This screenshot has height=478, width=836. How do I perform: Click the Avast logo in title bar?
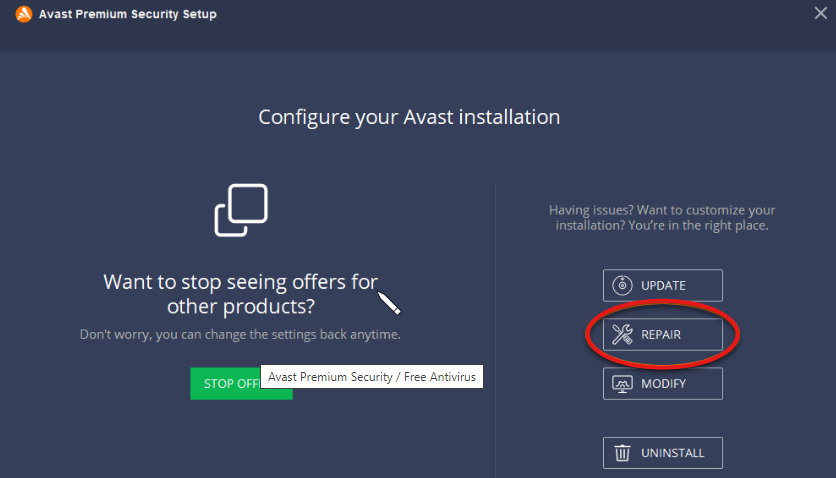(x=24, y=14)
